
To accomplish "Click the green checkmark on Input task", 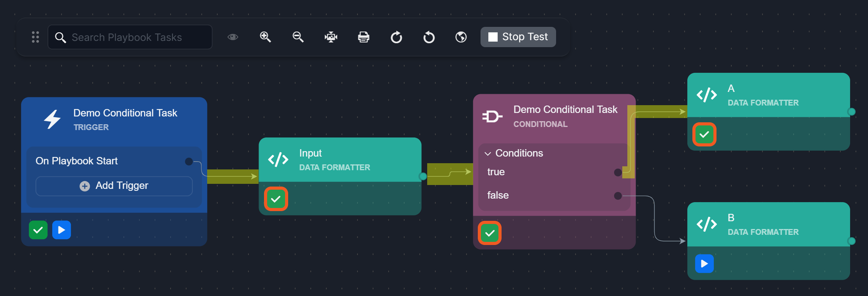I will click(276, 199).
